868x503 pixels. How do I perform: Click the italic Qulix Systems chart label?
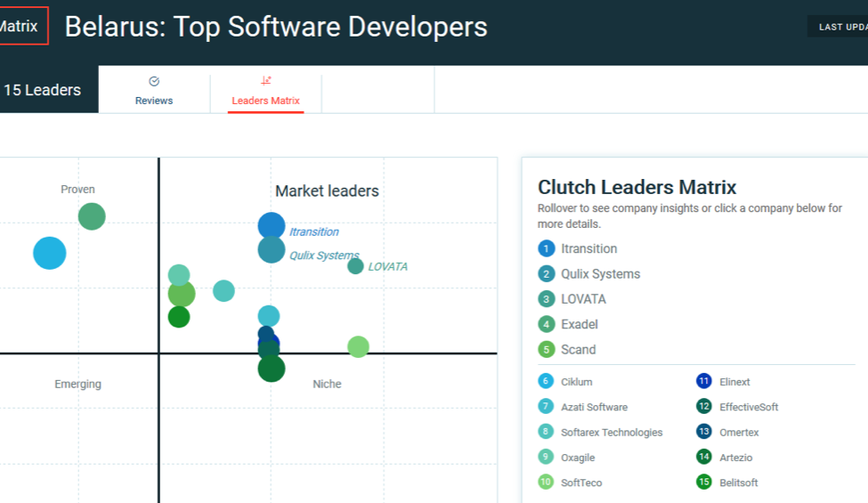[324, 256]
